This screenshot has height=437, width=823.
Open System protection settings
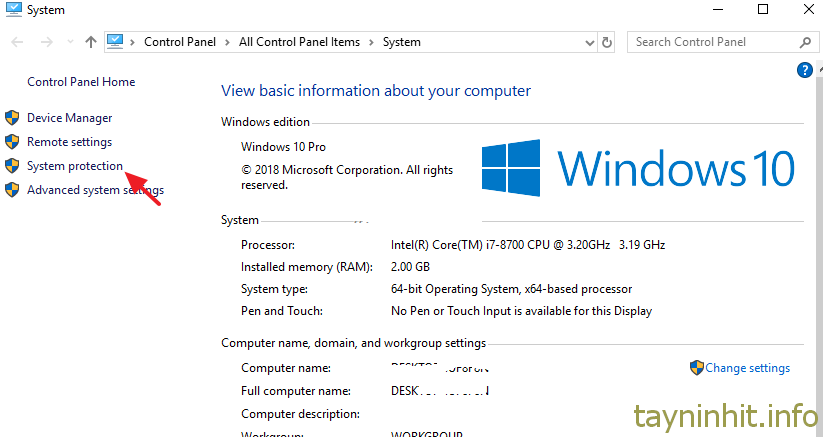point(75,166)
